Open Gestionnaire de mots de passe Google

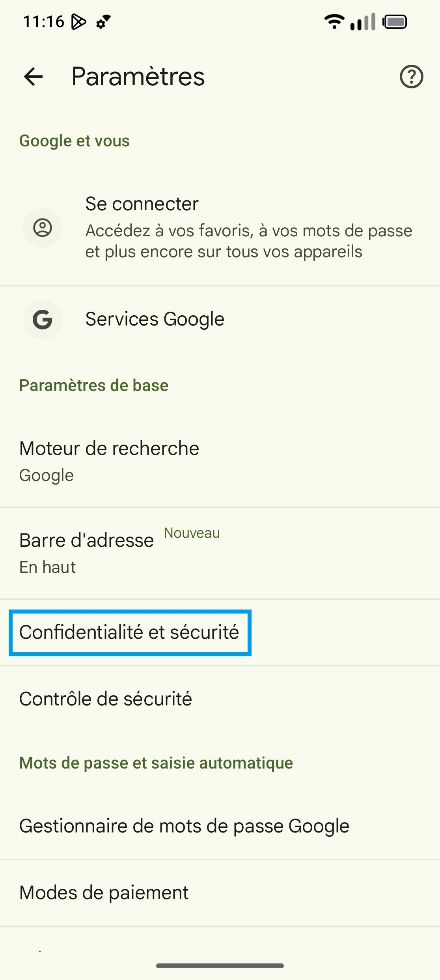point(184,826)
